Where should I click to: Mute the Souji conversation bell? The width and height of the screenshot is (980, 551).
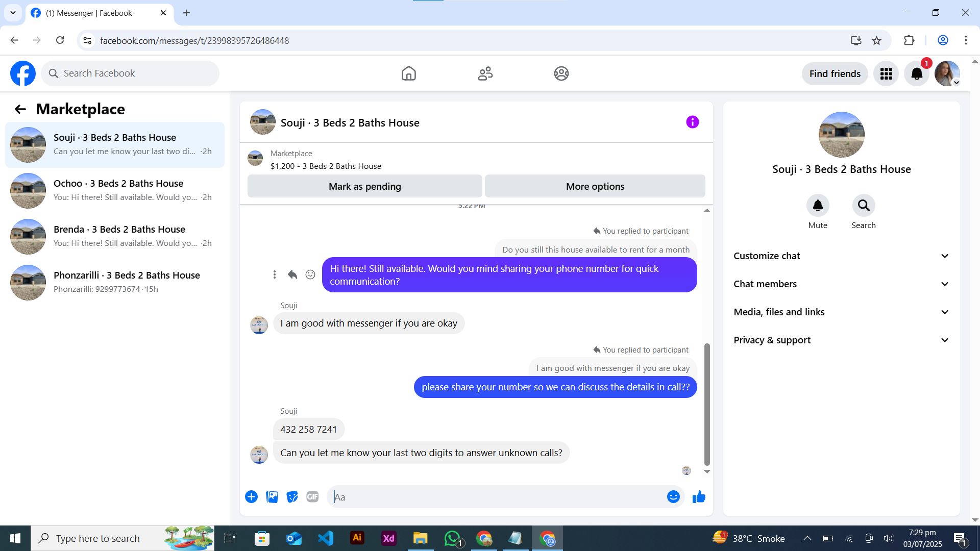(x=817, y=206)
